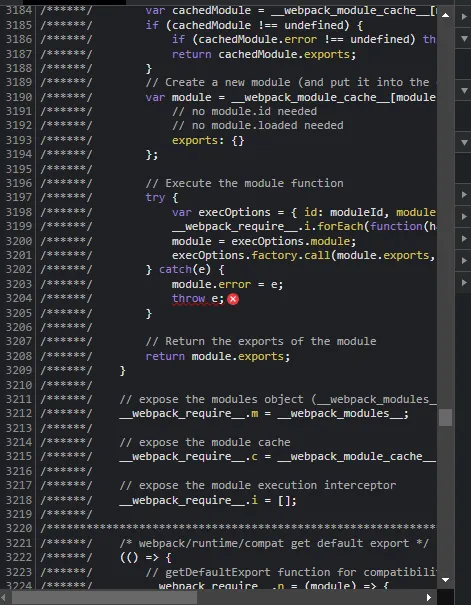This screenshot has height=605, width=471.
Task: Click the exports: {} property on line 3193
Action: 208,140
